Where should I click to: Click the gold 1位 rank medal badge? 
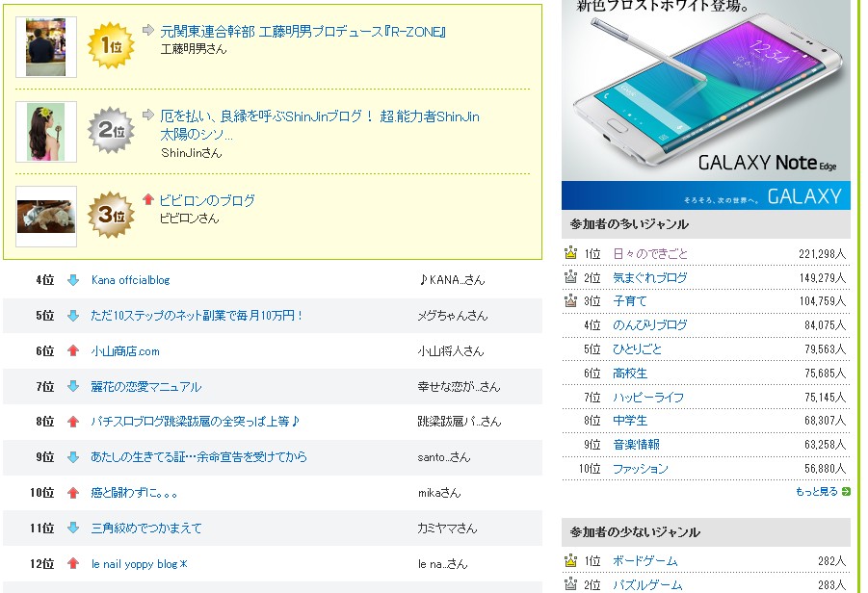111,45
